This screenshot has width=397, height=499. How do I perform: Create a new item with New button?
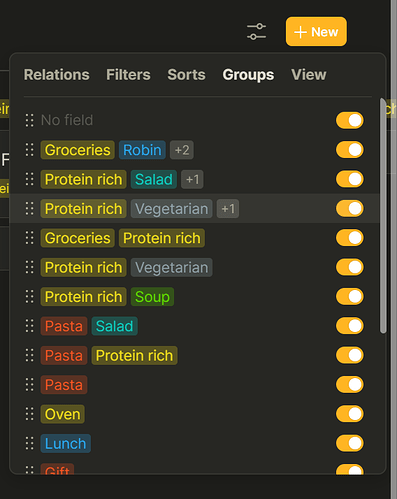[316, 32]
